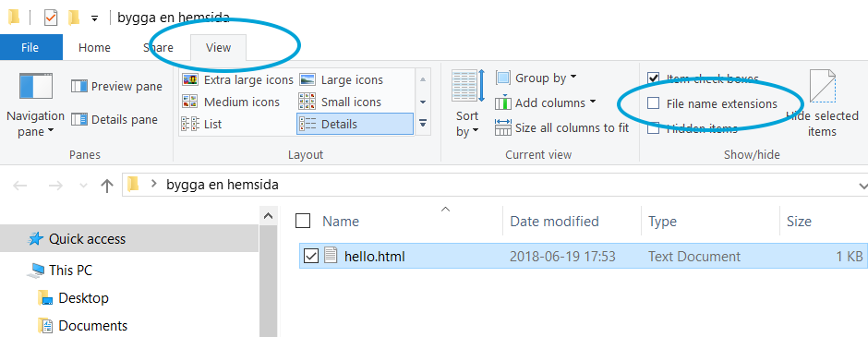The height and width of the screenshot is (337, 868).
Task: Click the Properties quick access toolbar icon
Action: point(51,18)
